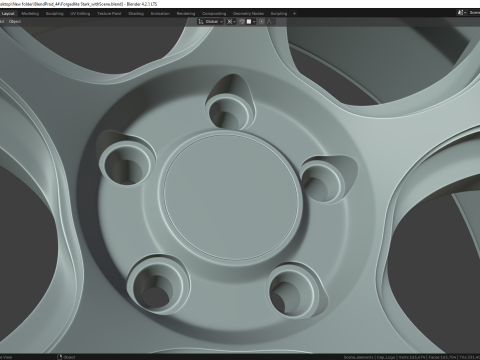Open the Compositing workspace tab
This screenshot has height=360, width=480.
[x=214, y=14]
